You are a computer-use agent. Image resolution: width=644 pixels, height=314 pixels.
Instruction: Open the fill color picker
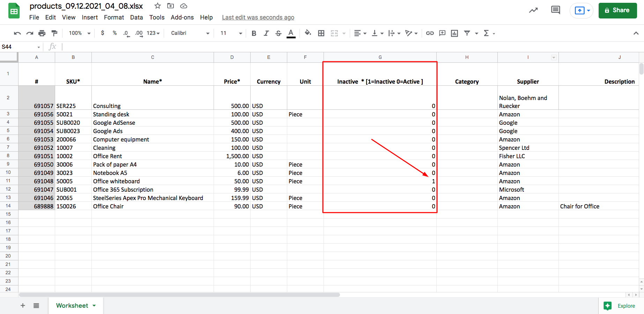(x=308, y=33)
